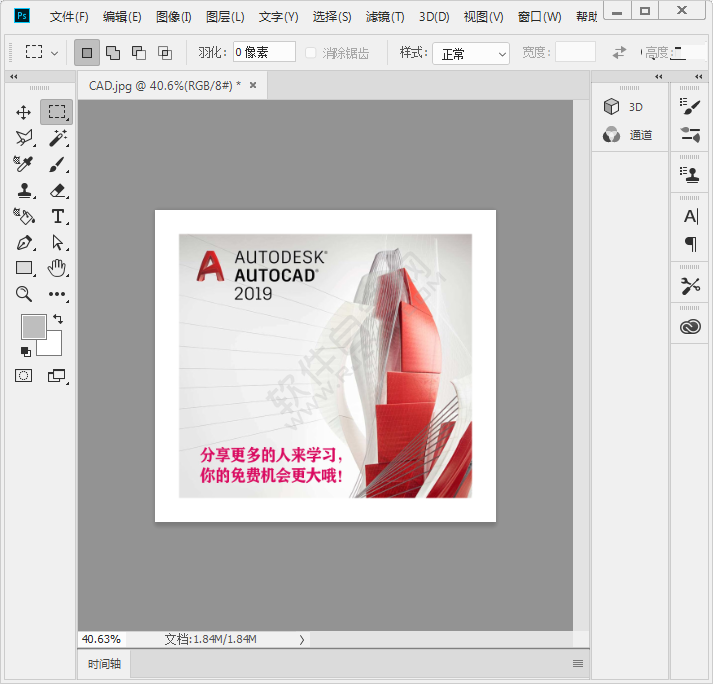The image size is (713, 684).
Task: Select the Polygonal Lasso tool
Action: tap(24, 138)
